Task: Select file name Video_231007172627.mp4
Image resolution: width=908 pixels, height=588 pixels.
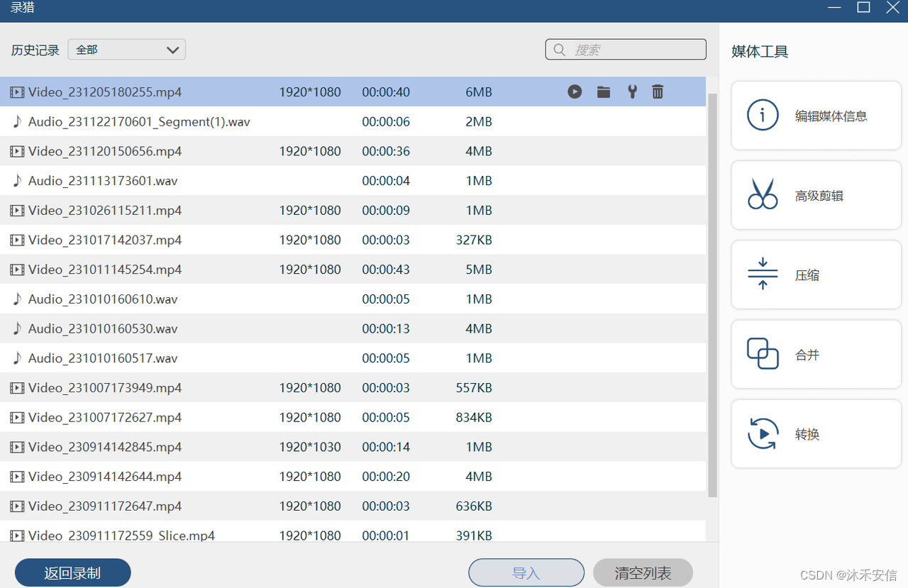Action: coord(105,418)
